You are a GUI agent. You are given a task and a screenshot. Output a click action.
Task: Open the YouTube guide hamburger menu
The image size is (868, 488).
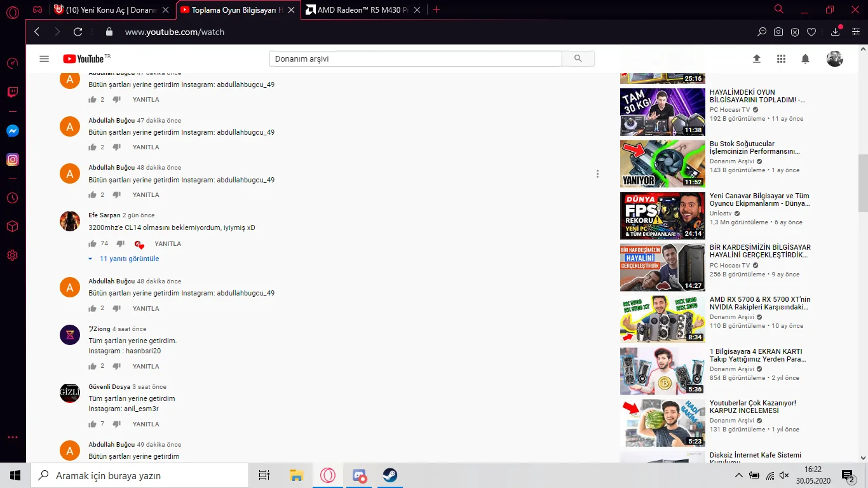(44, 58)
